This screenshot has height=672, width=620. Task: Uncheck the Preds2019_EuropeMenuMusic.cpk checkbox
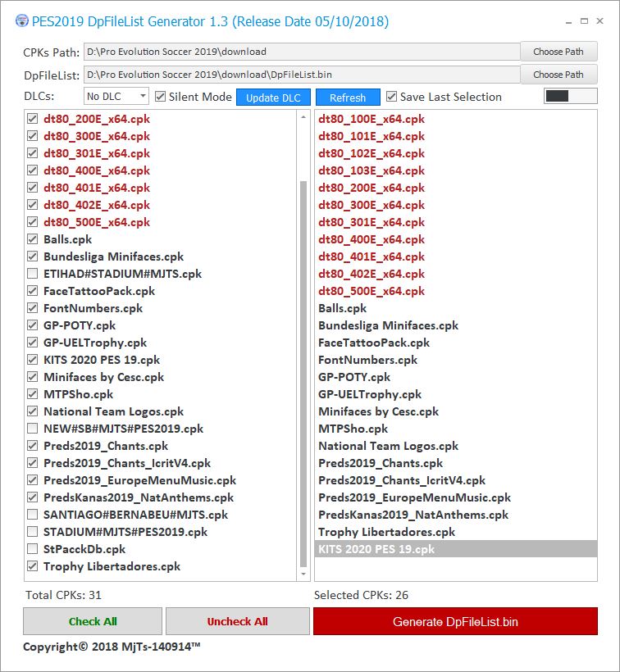point(33,480)
